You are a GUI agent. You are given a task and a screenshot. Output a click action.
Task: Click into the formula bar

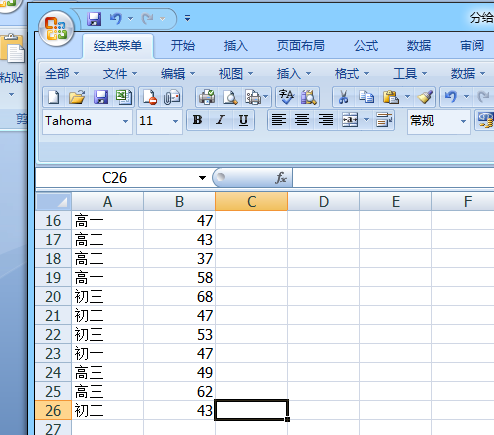[393, 178]
